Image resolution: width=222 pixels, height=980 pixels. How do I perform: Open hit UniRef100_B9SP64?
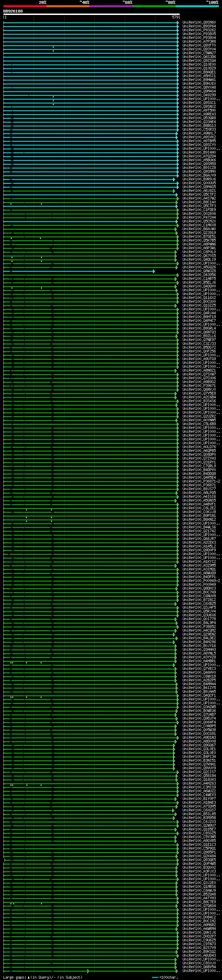coord(199,26)
